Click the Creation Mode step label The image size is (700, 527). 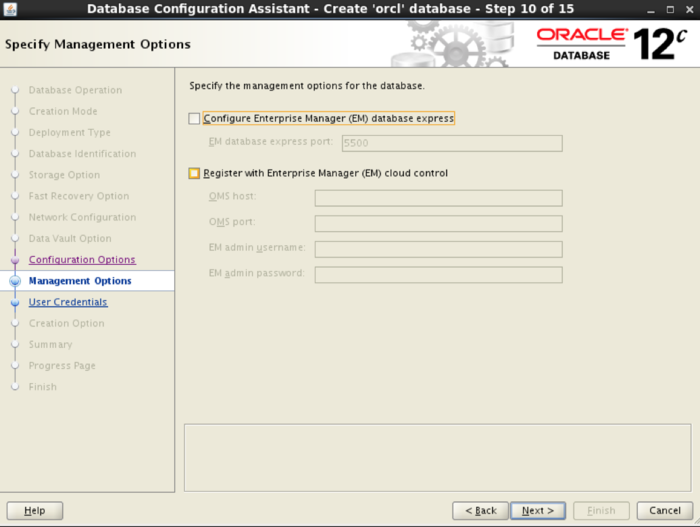(63, 111)
